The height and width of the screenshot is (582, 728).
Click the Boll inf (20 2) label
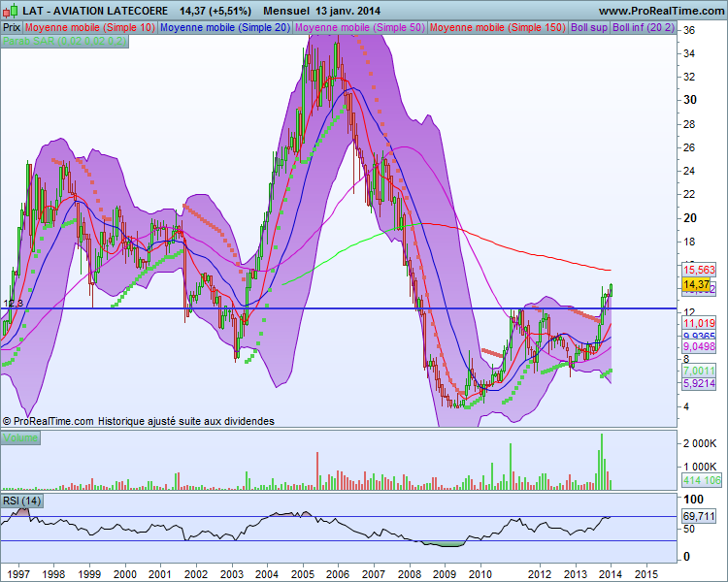click(643, 27)
